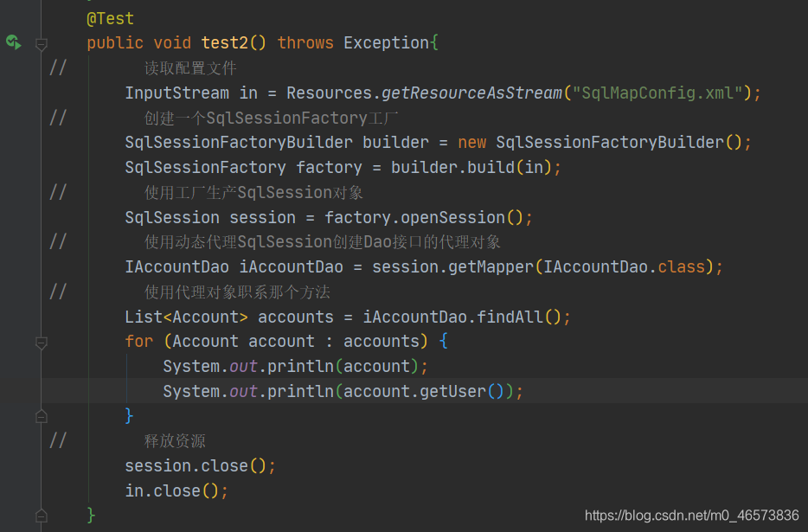This screenshot has width=808, height=532.
Task: Click the comment 创建一个SqlSessionFactory工厂
Action: pos(271,118)
